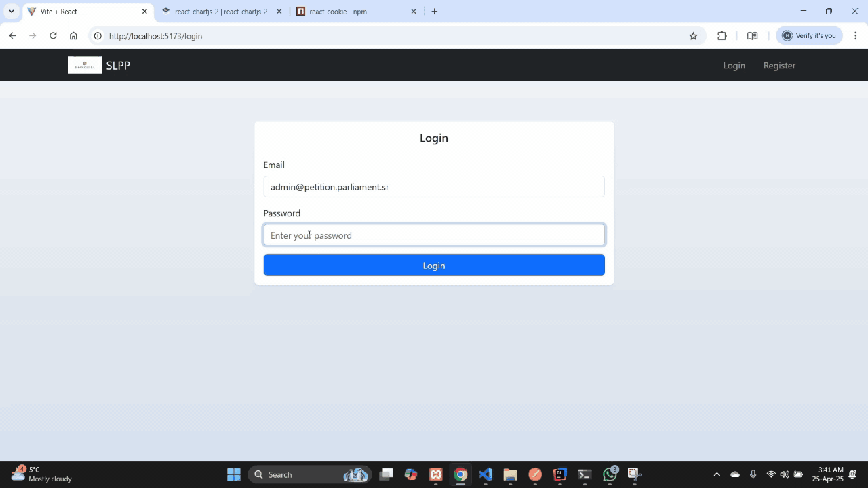Focus the Password input field
Viewport: 868px width, 488px height.
(x=434, y=235)
